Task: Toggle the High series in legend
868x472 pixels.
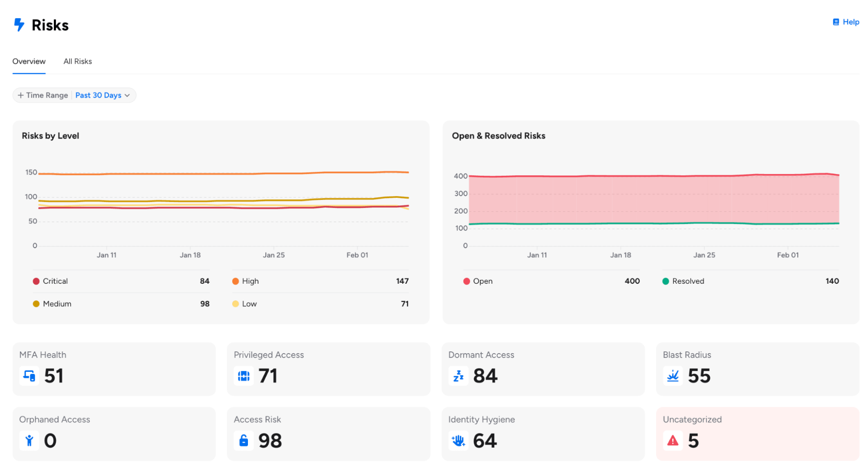Action: click(x=250, y=281)
